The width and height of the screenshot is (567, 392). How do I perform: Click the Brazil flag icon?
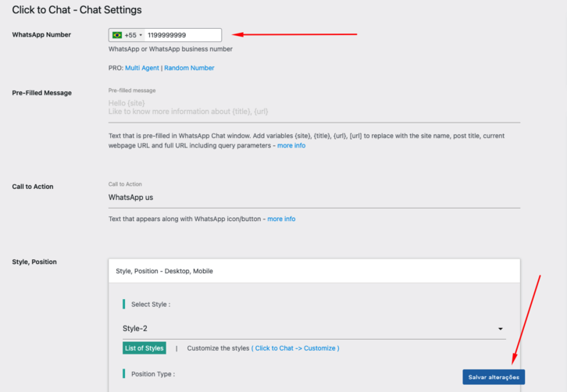(x=117, y=35)
